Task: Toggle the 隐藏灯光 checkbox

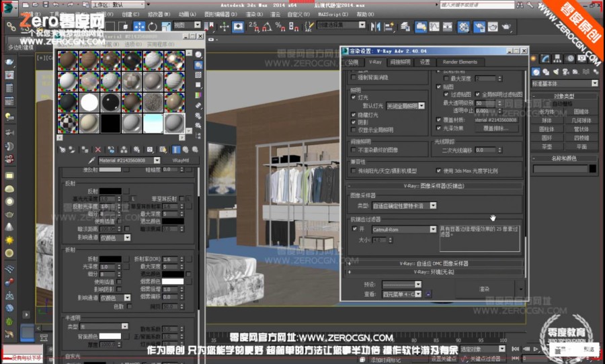Action: pos(354,115)
